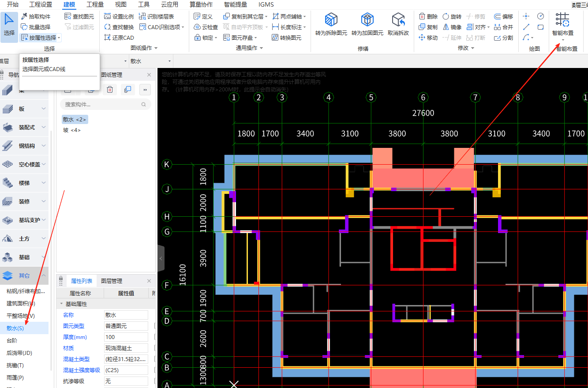Select the 偏移 offset tool
The height and width of the screenshot is (388, 588).
pos(503,16)
